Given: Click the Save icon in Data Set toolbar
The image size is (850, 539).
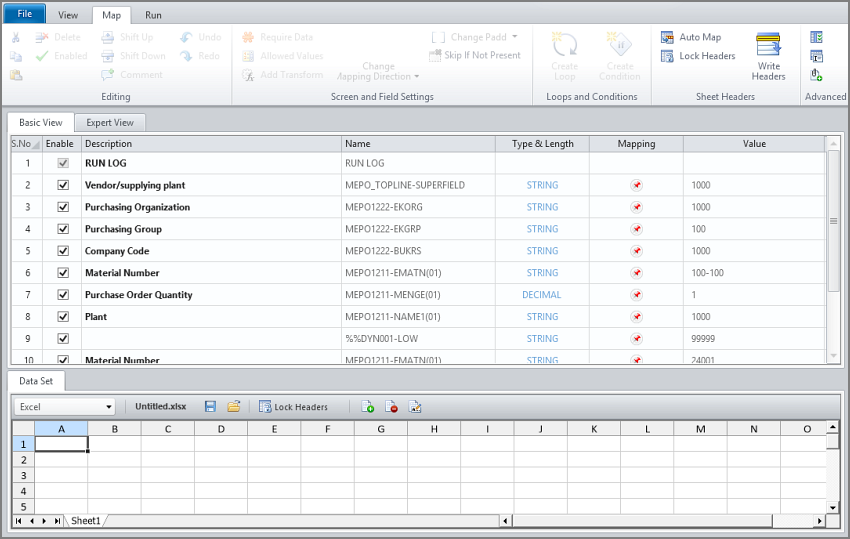Looking at the screenshot, I should [210, 407].
